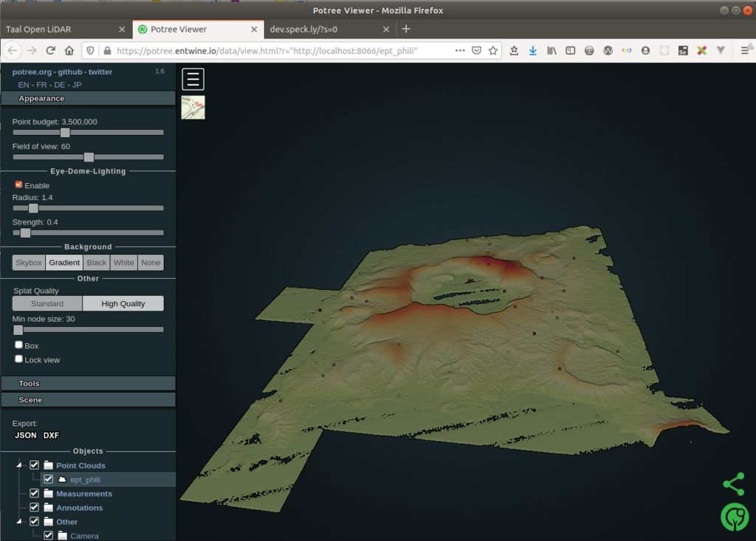This screenshot has height=541, width=756.
Task: Disable Eye-Dome-Lighting Enable checkbox
Action: (x=18, y=185)
